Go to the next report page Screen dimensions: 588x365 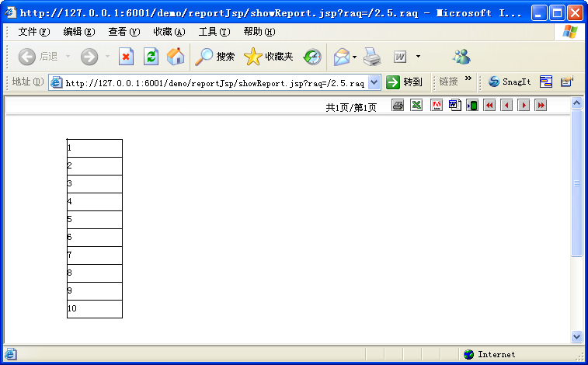524,106
